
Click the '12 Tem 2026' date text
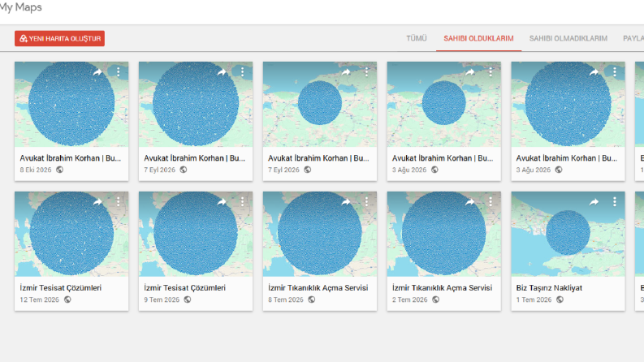[40, 300]
